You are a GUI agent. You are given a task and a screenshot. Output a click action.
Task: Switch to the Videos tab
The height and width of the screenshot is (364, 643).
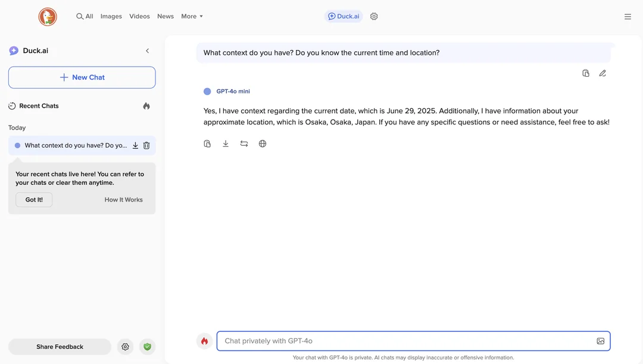point(139,17)
